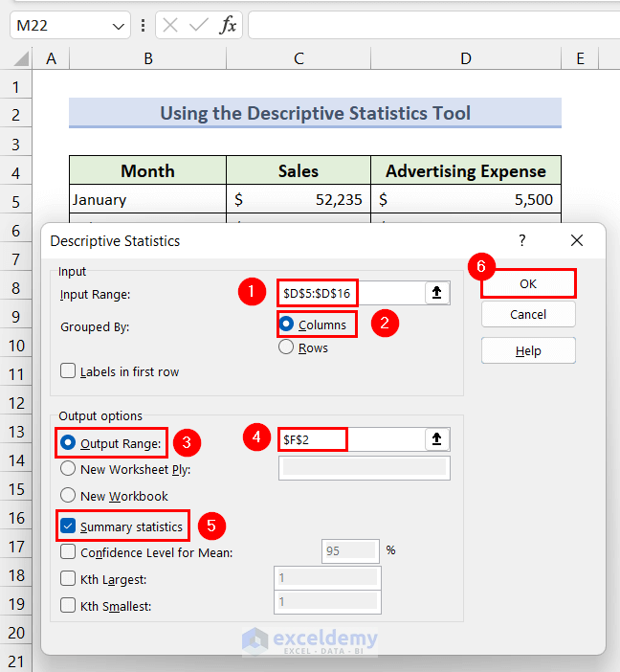Click the Output Range collapse dialog arrow
Viewport: 620px width, 672px height.
click(436, 439)
